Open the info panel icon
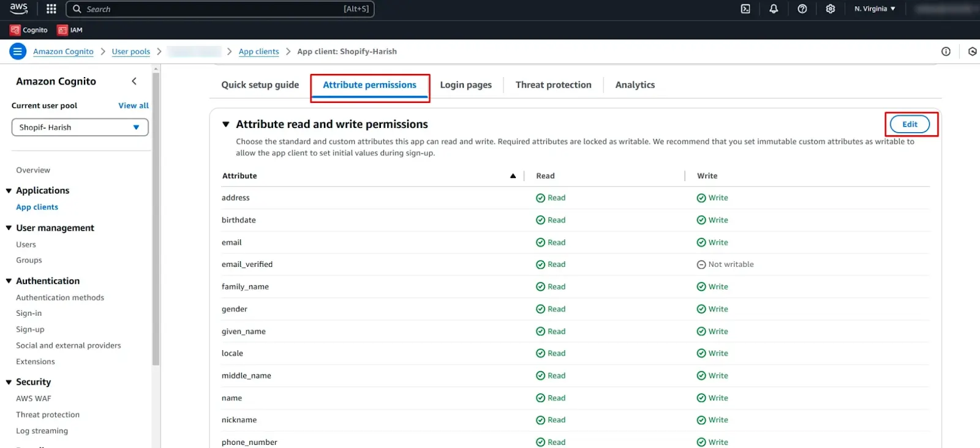 [946, 51]
